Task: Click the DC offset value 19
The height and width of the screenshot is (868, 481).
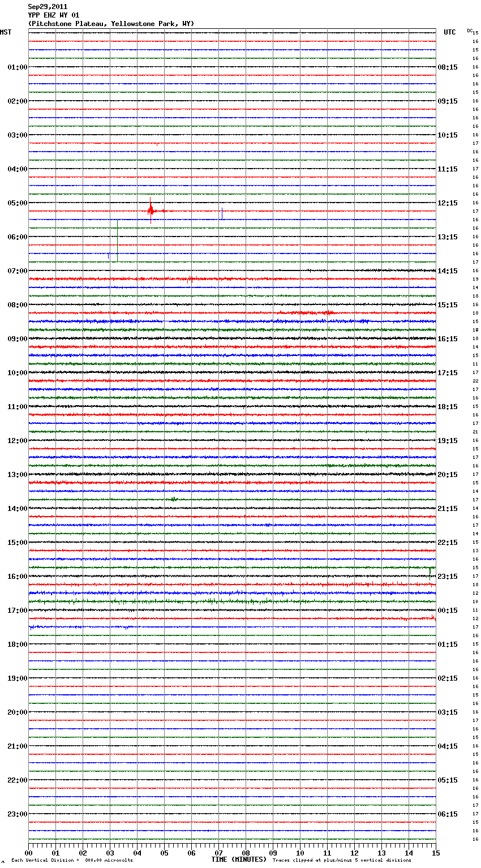Action: click(475, 279)
